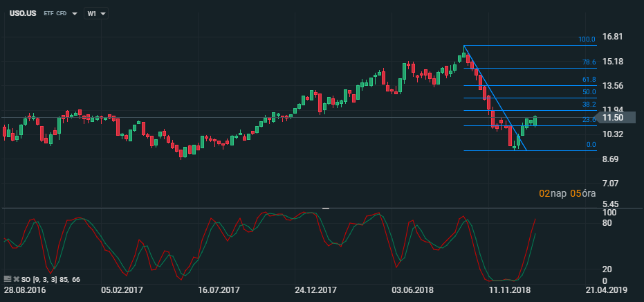Click the Fibonacci 78.6 retracement label
Screen dimensions: 644x302
click(589, 62)
